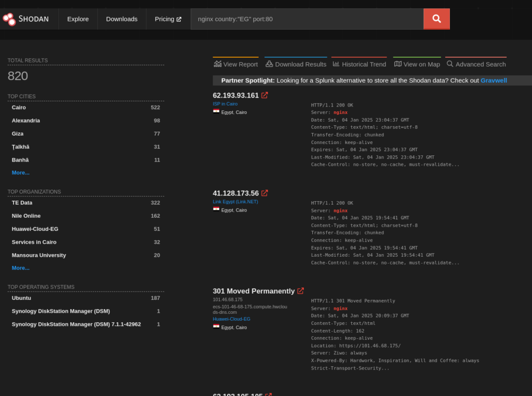
Task: Filter by TE Data organization
Action: 22,203
